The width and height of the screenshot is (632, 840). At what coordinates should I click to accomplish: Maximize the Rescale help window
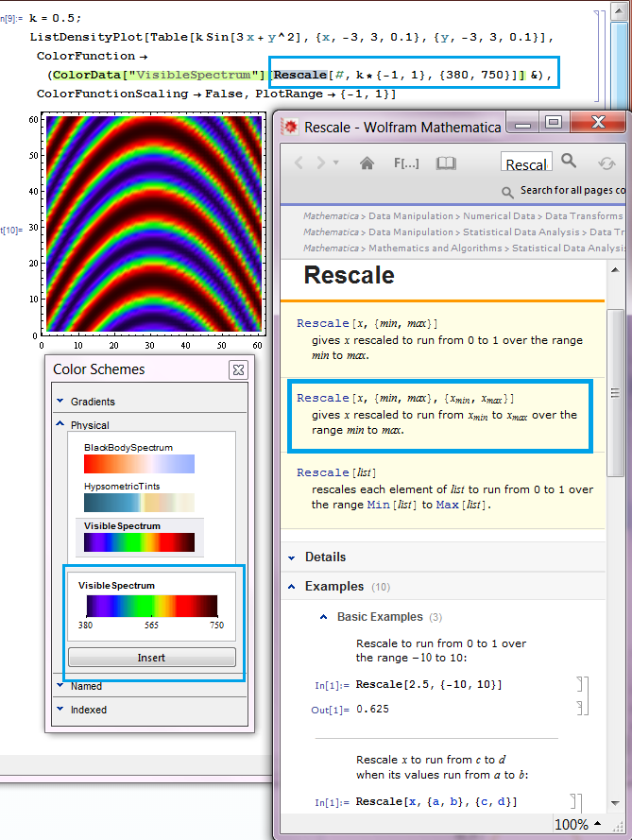pos(554,122)
